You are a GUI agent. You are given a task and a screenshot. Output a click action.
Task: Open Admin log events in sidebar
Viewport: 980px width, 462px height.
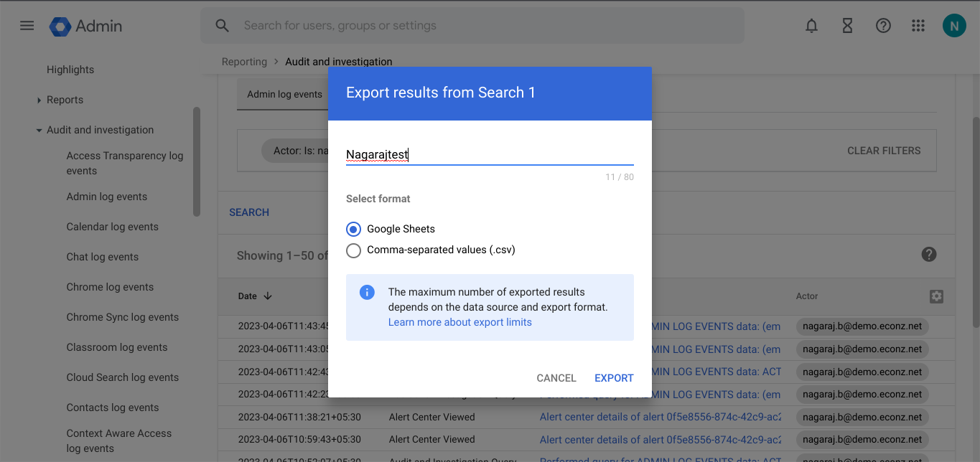pos(107,197)
